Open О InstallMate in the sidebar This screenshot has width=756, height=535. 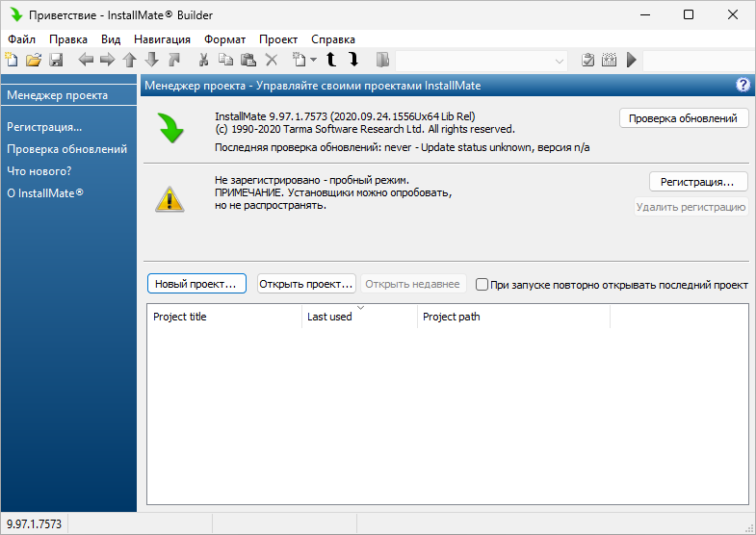45,193
